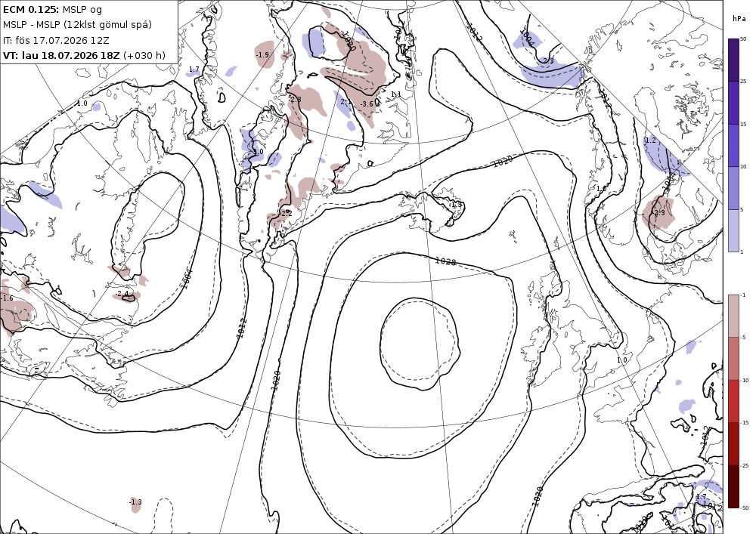Image resolution: width=756 pixels, height=534 pixels.
Task: Click the darkest purple 25–50 hPa legend swatch
Action: (x=733, y=60)
